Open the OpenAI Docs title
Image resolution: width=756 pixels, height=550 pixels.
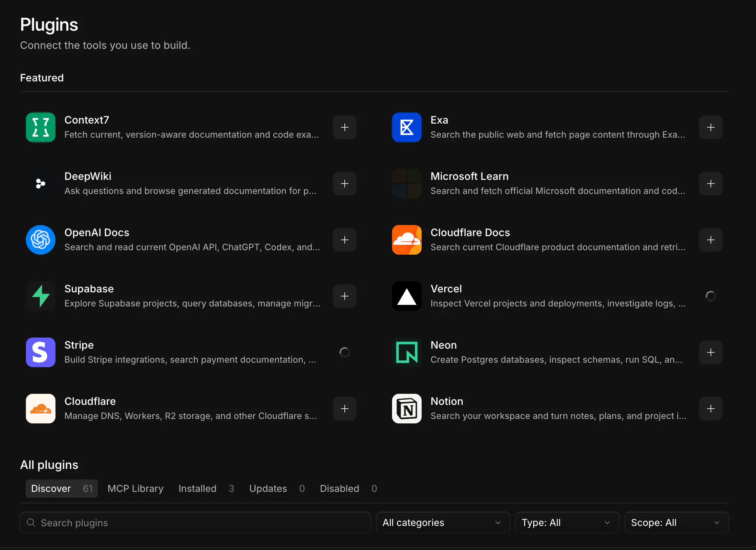click(x=97, y=232)
